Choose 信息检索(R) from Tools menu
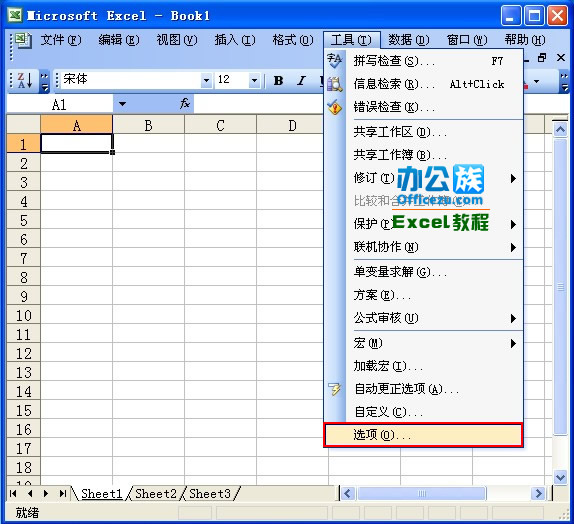The image size is (574, 524). click(424, 84)
